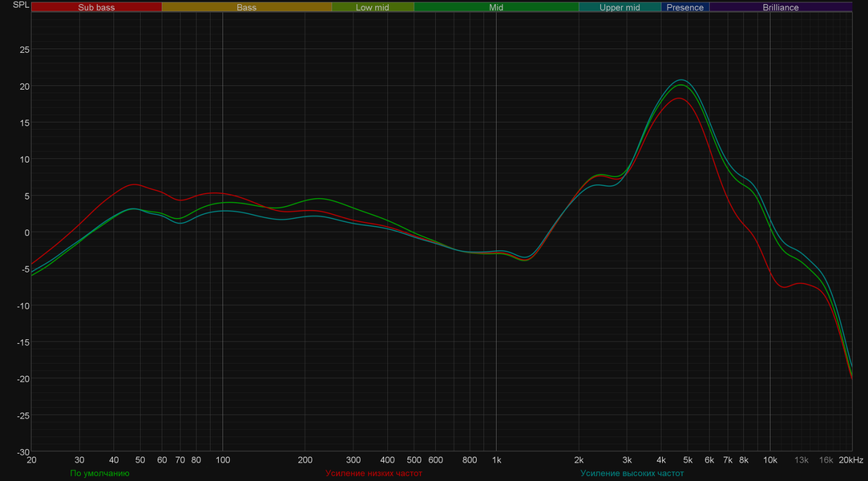868x481 pixels.
Task: Click the teal legend 'Усиление высоких частот'
Action: tap(632, 473)
